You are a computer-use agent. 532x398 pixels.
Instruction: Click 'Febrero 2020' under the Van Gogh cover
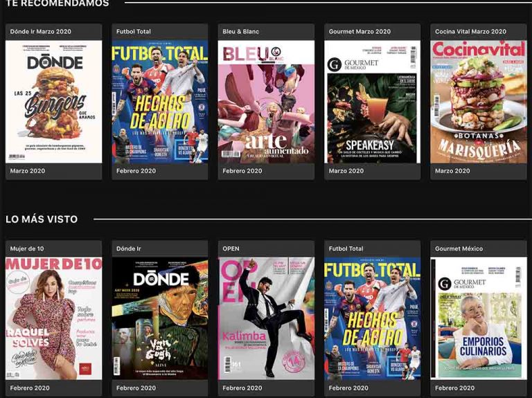tap(136, 388)
